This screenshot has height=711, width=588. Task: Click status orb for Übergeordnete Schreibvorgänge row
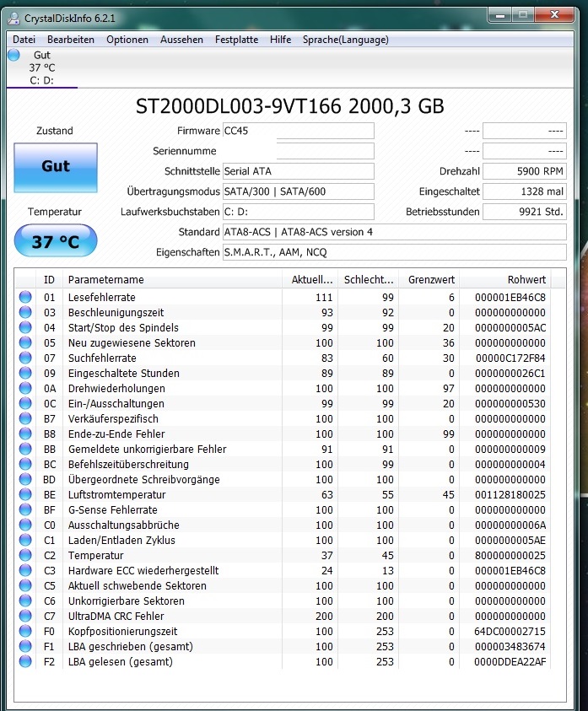25,479
